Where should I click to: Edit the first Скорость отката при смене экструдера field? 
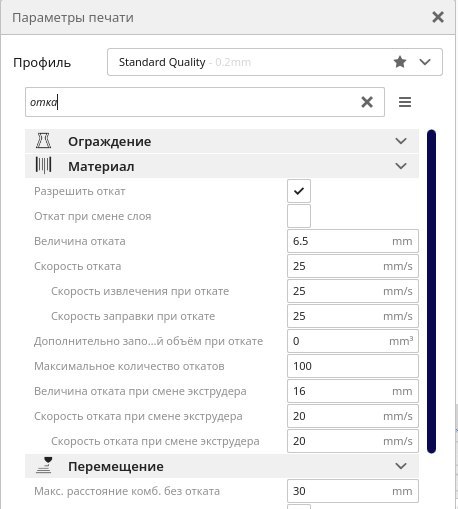[x=353, y=416]
